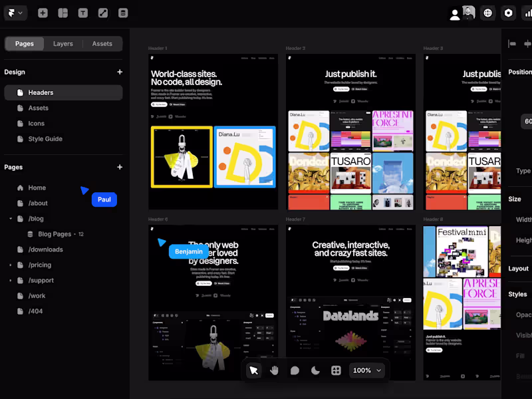Collapse the /blog page tree item
The image size is (532, 399).
click(11, 218)
